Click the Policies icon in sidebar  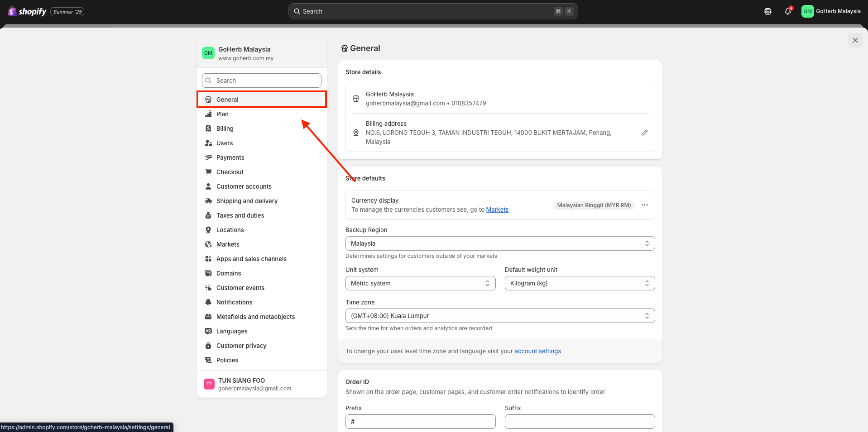[x=208, y=360]
